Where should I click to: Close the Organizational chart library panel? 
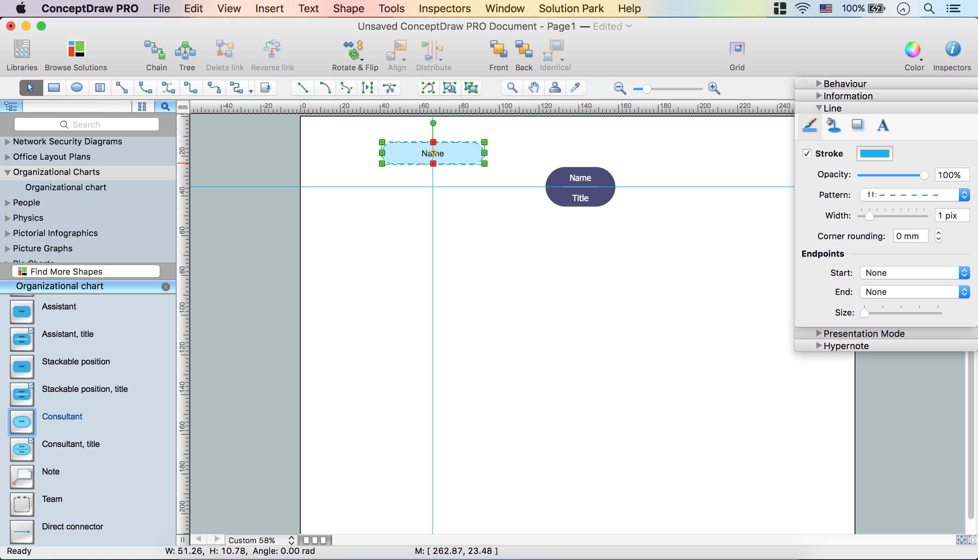coord(166,286)
